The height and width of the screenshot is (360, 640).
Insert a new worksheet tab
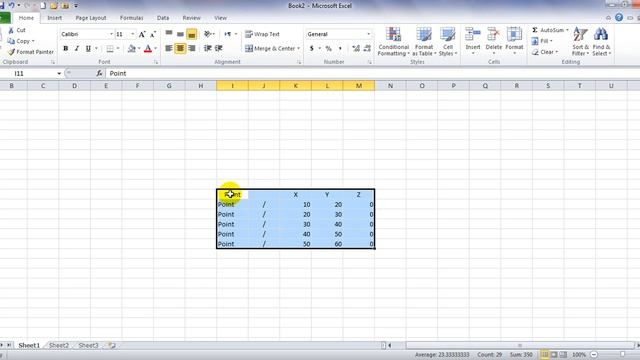click(111, 345)
